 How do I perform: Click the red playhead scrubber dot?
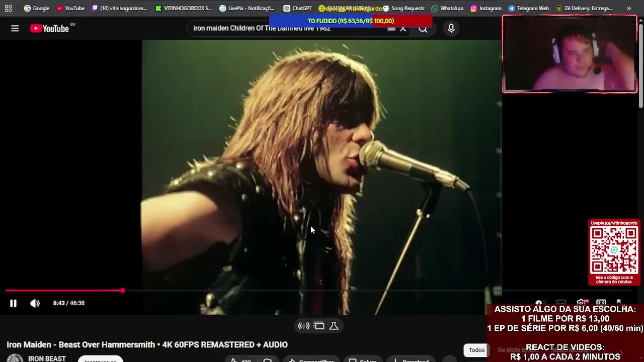pyautogui.click(x=122, y=291)
